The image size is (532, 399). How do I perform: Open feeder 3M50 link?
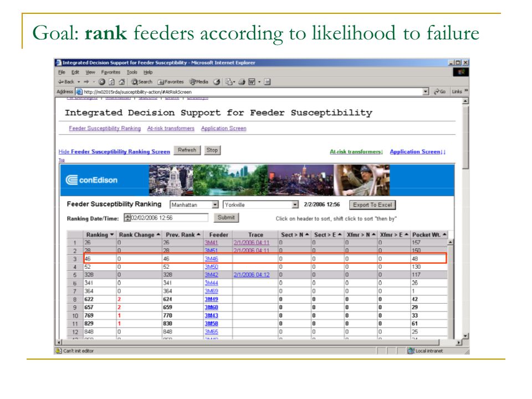click(211, 267)
